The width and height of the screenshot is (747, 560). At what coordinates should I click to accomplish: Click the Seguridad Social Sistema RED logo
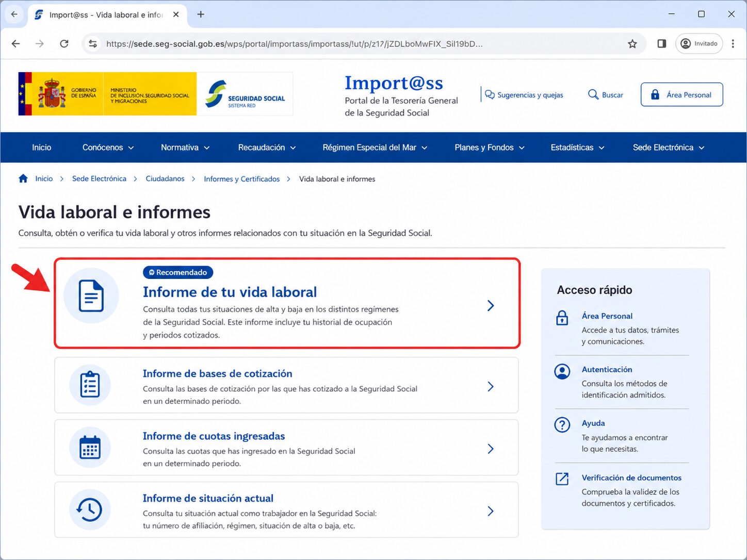pos(245,94)
